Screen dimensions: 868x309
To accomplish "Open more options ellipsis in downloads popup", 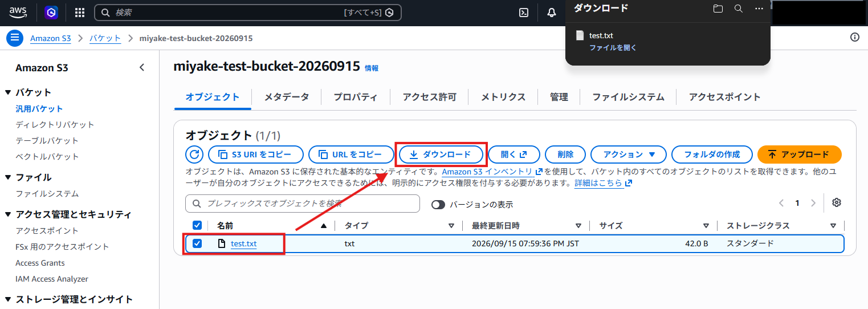I will (759, 9).
